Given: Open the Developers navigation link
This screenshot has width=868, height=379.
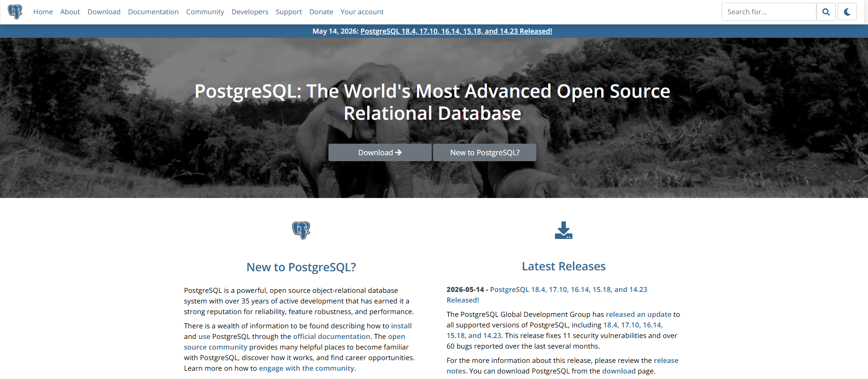Looking at the screenshot, I should click(250, 12).
